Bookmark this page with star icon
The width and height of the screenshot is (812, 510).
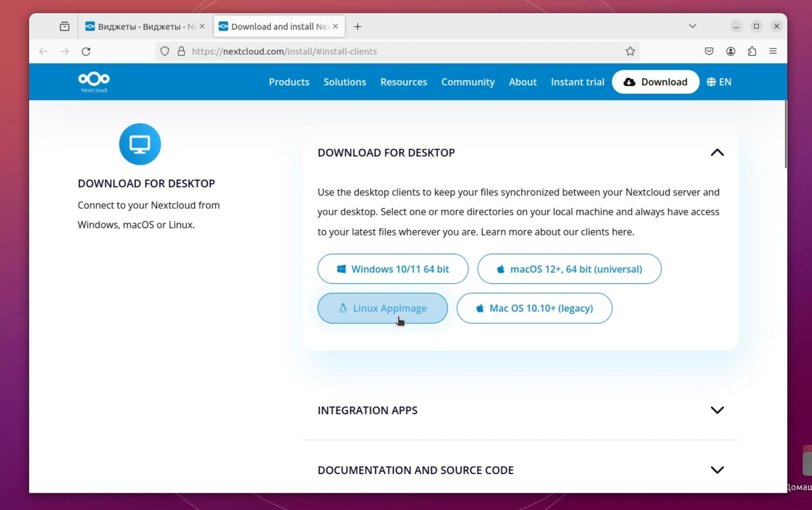(x=630, y=51)
